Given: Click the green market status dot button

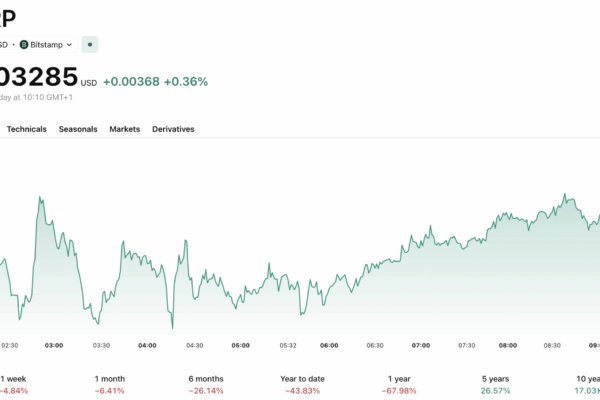Looking at the screenshot, I should coord(90,44).
